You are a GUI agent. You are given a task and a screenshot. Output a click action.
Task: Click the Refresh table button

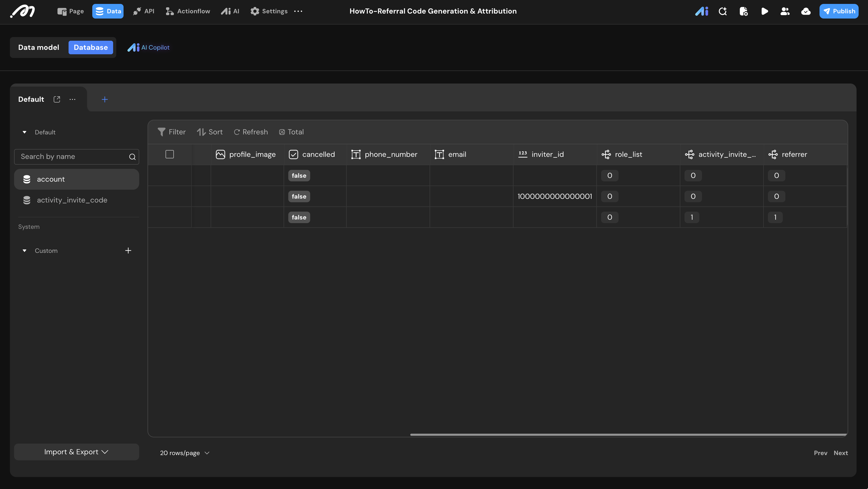251,132
